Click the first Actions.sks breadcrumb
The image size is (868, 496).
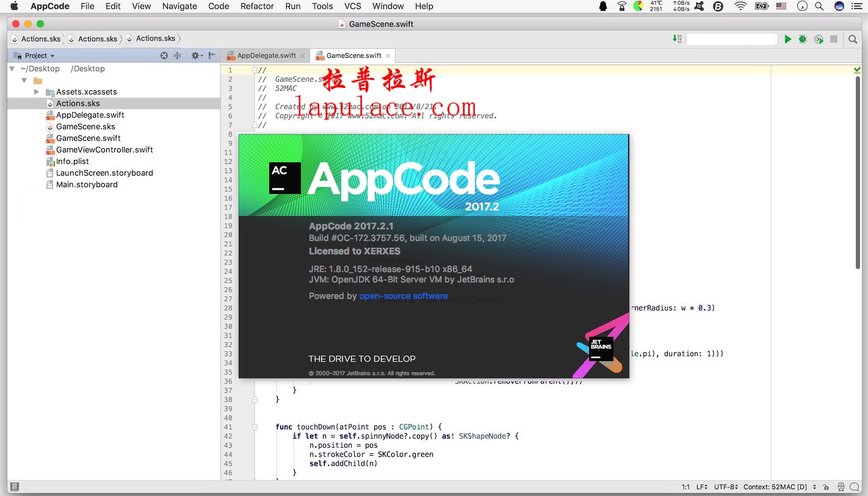click(36, 38)
